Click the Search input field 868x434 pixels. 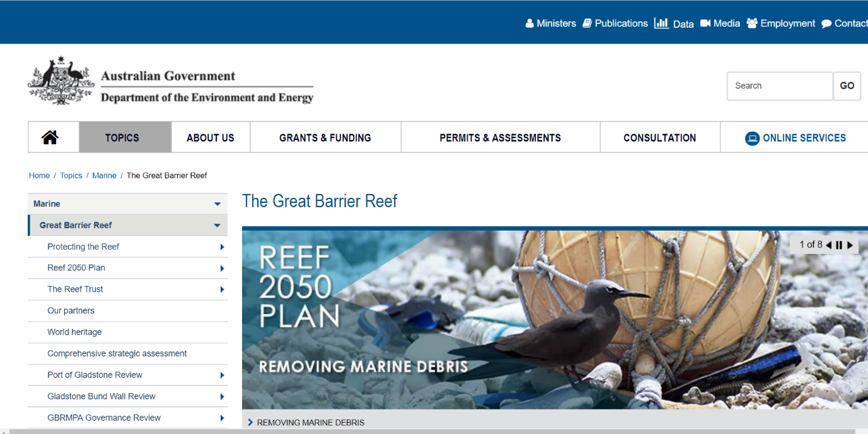[x=780, y=86]
